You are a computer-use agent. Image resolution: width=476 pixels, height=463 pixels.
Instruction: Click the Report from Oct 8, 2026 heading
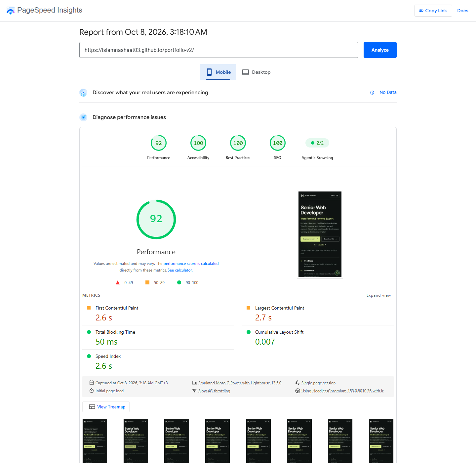coord(143,32)
